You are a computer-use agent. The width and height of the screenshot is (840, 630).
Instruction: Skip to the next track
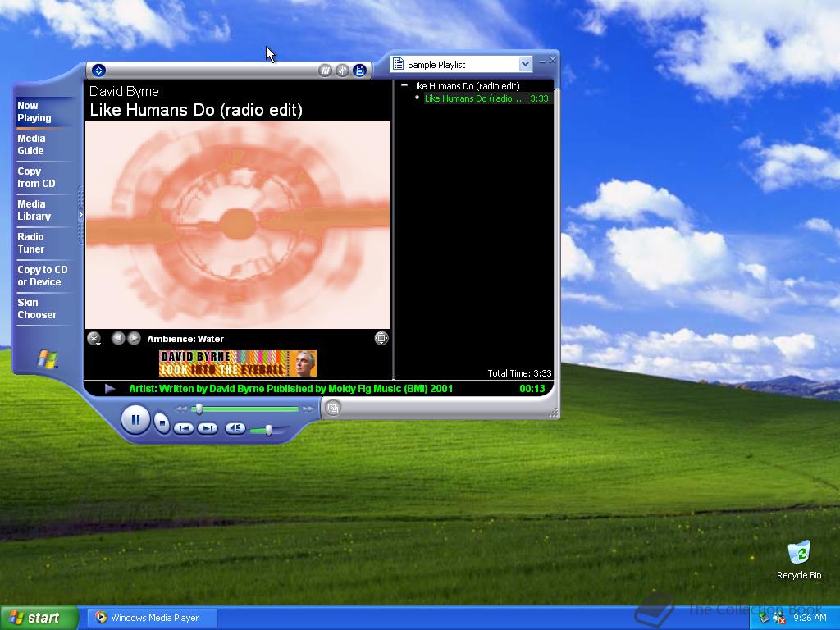point(208,428)
